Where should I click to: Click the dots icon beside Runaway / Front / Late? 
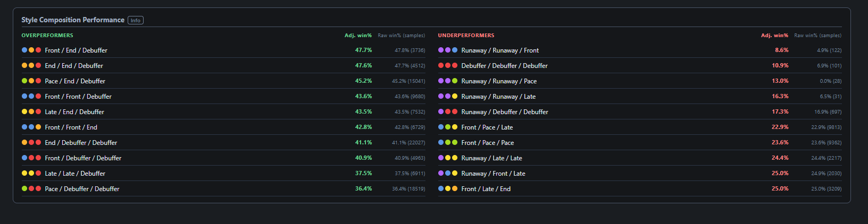(448, 174)
